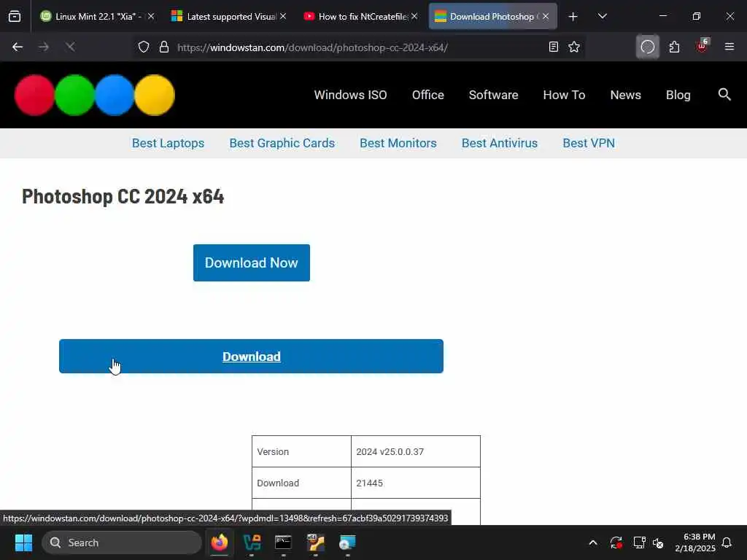Viewport: 747px width, 560px height.
Task: Click the colorful circles site logo
Action: tap(95, 95)
